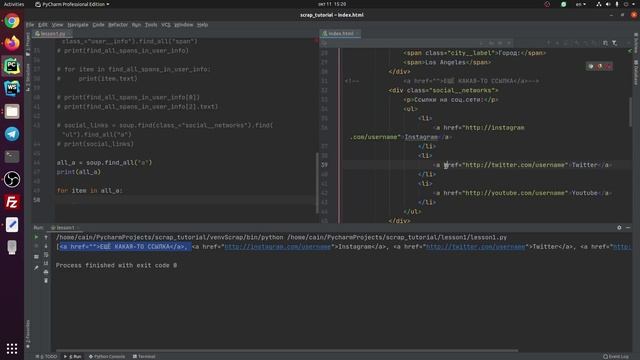
Task: Open the terminal app from the dock
Action: tap(12, 156)
